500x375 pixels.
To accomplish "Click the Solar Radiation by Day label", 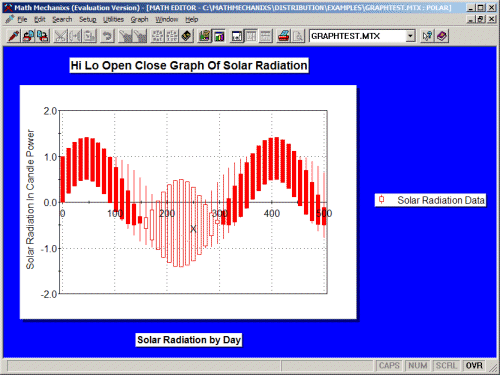I will (x=189, y=340).
